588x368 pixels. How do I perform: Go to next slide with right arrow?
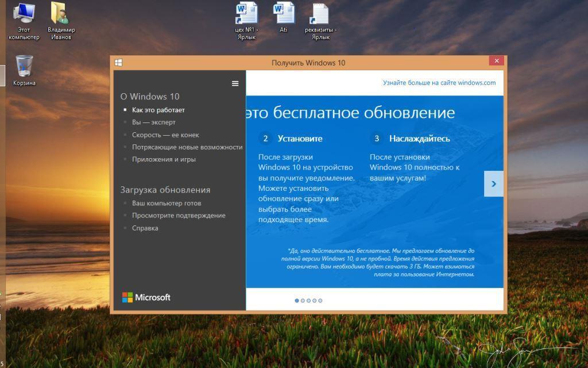[x=493, y=184]
